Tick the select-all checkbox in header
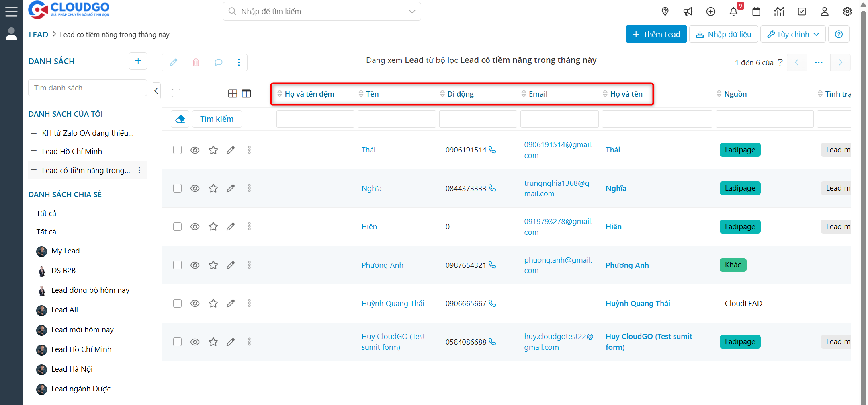The height and width of the screenshot is (405, 868). point(176,93)
